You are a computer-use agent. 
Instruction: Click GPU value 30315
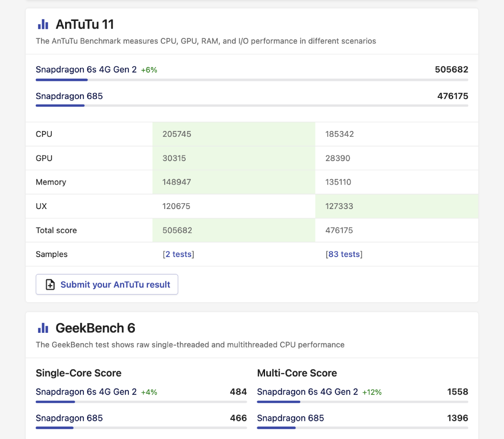tap(174, 158)
